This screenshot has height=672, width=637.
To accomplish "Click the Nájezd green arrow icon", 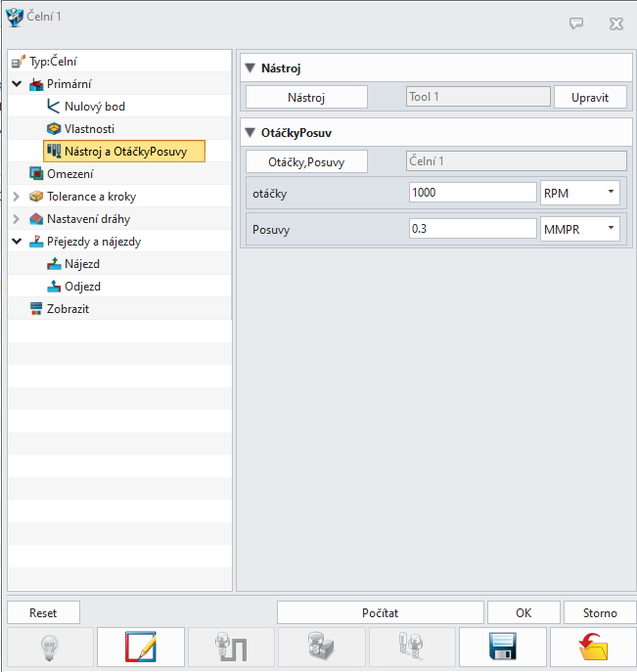I will click(54, 264).
